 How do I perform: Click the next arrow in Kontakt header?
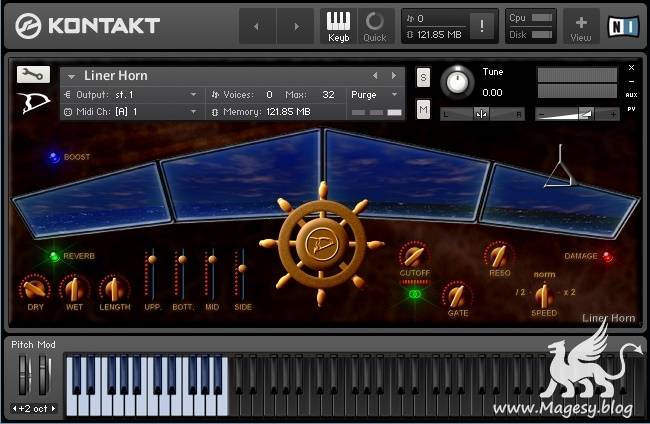click(x=296, y=27)
